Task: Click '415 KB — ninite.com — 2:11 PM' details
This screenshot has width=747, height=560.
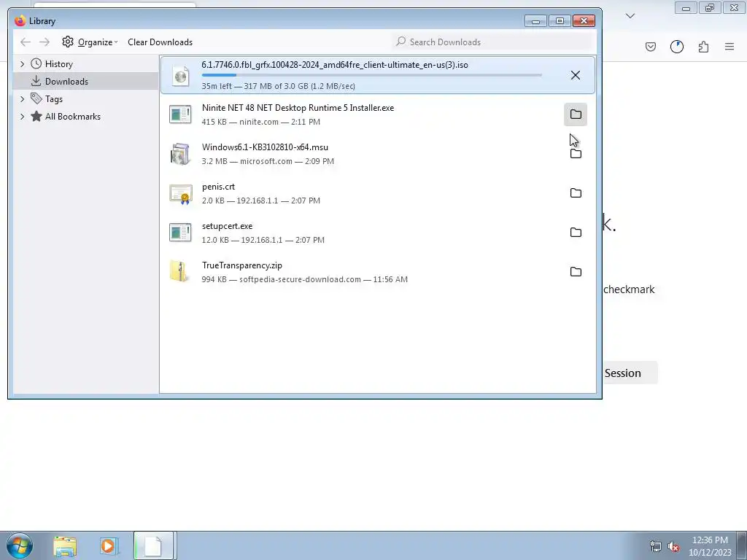Action: (260, 122)
